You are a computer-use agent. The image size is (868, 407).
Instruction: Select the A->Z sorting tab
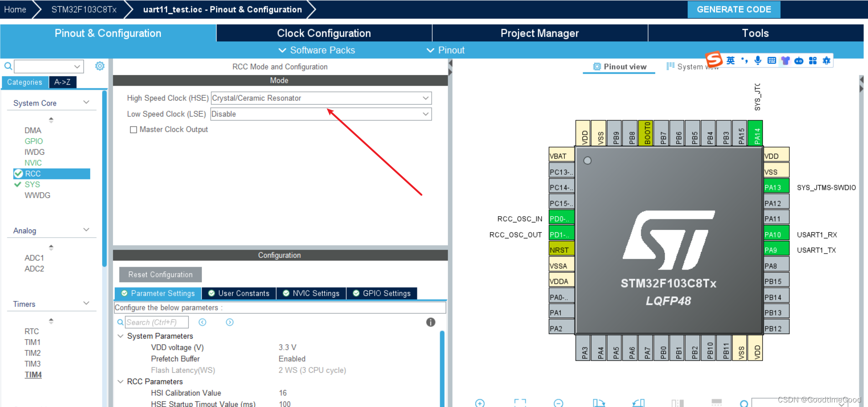coord(62,82)
